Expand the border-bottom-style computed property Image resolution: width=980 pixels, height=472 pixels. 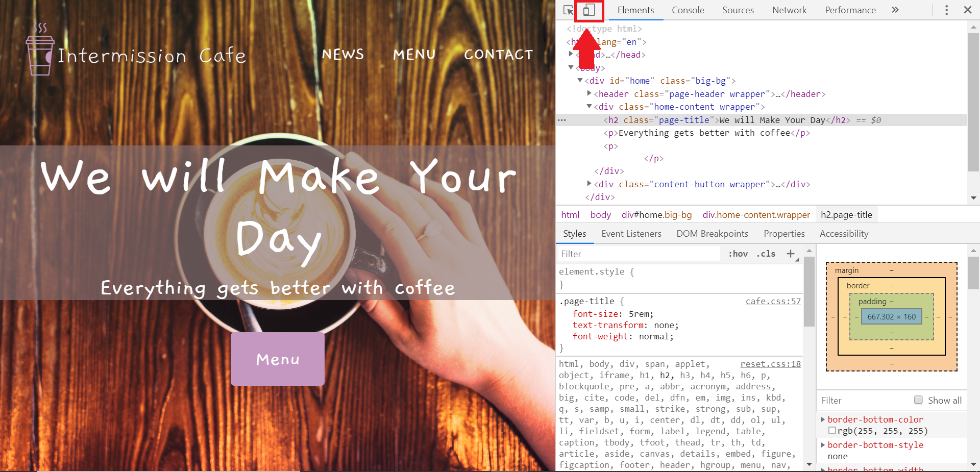(x=823, y=445)
